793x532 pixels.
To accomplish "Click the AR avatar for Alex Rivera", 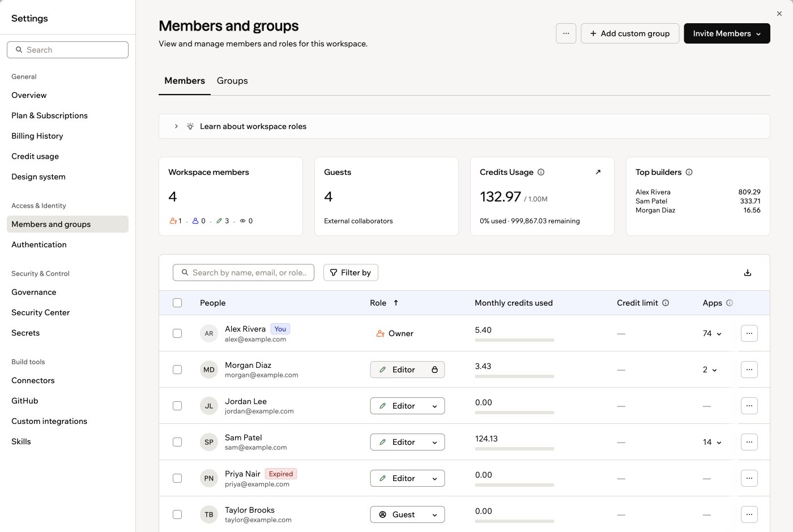I will pos(209,333).
